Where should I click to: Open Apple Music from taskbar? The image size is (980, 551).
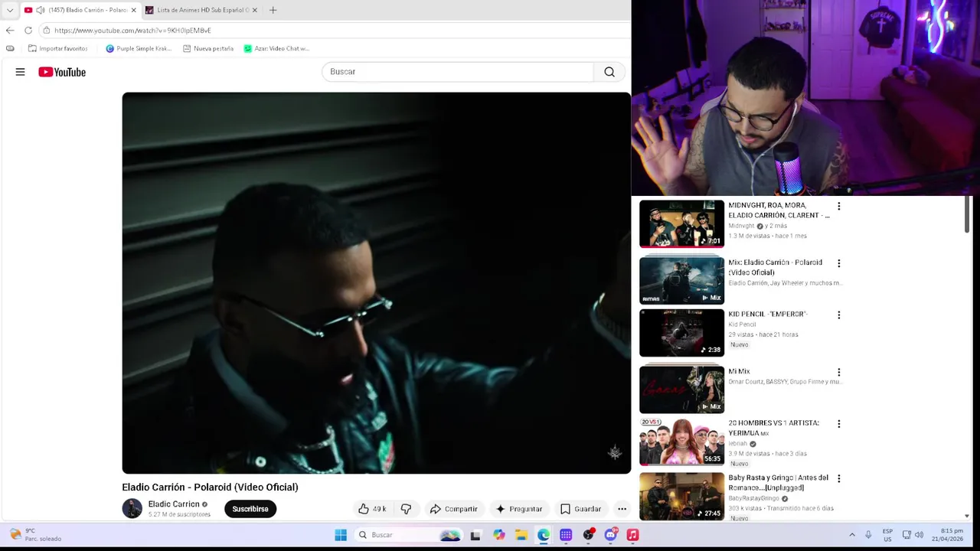(632, 535)
